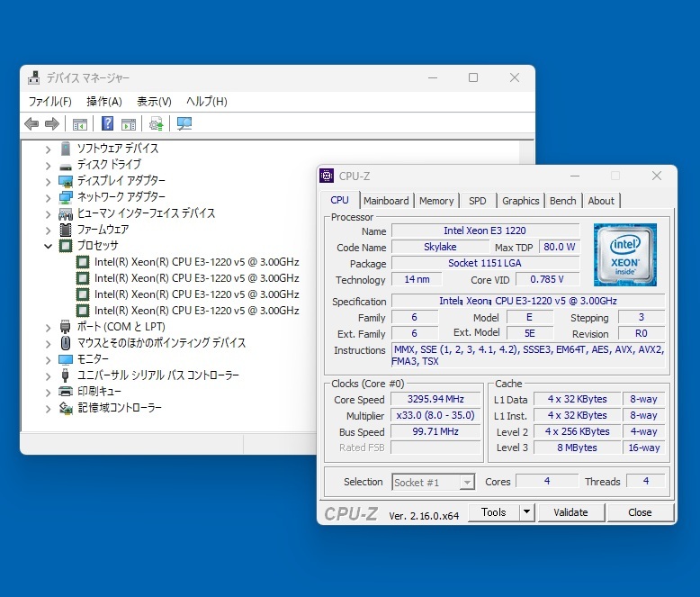Screen dimensions: 700x597
Task: Toggle the console tree pane toolbar icon
Action: click(80, 124)
